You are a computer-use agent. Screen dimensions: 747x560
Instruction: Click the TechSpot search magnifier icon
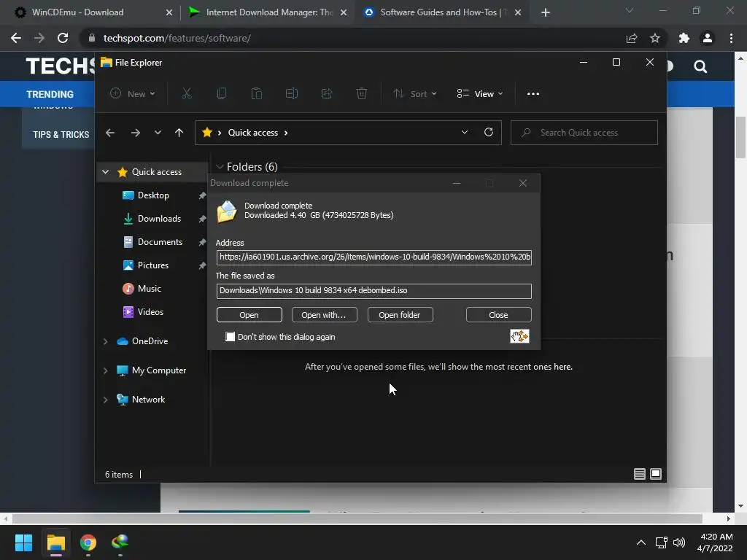point(700,66)
